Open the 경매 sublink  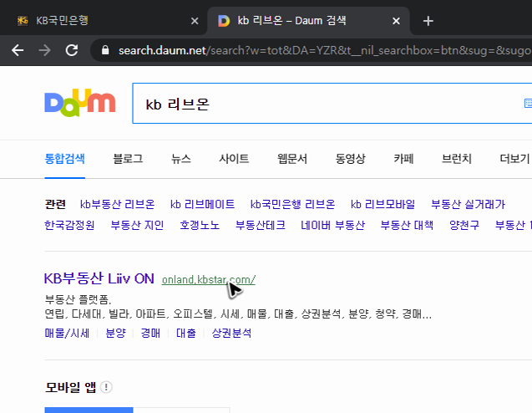tap(150, 334)
